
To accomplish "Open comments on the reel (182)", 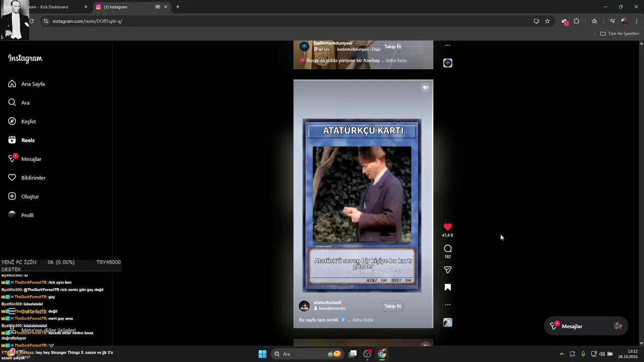I will tap(448, 248).
